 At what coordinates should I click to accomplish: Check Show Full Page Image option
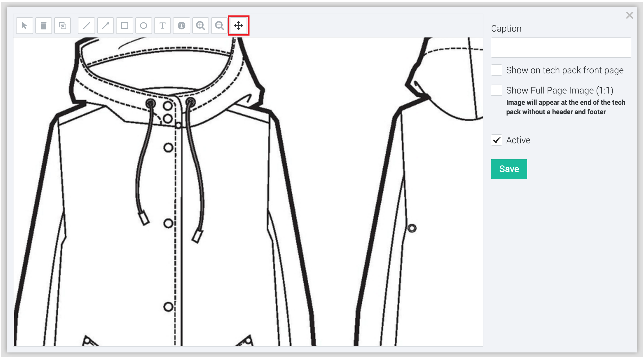[x=497, y=90]
